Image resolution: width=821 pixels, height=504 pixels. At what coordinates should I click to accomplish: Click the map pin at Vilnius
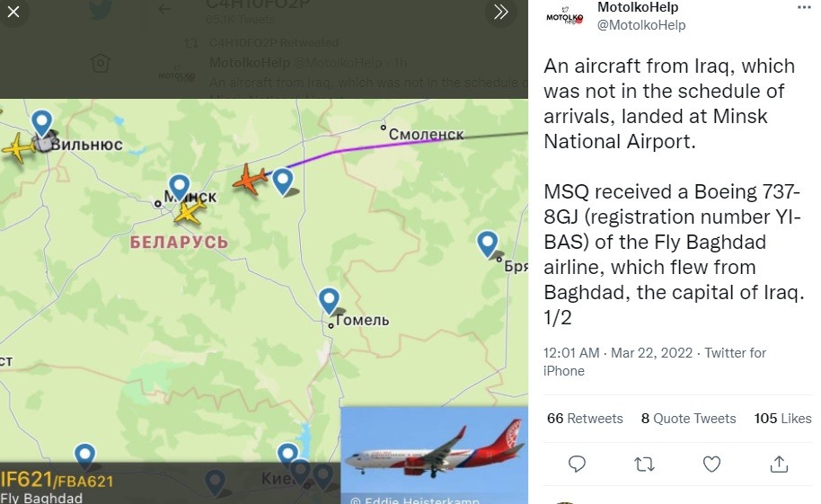pos(42,121)
